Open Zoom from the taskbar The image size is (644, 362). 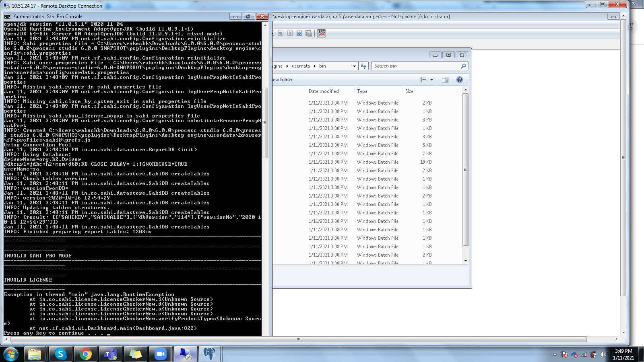160,354
